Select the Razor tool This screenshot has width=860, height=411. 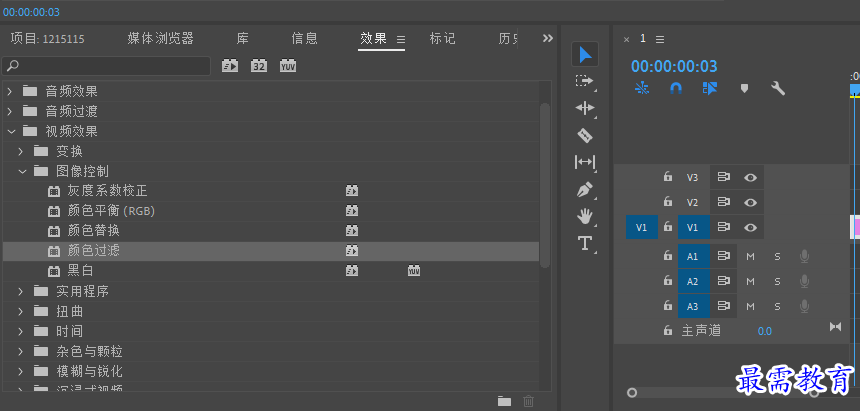585,135
